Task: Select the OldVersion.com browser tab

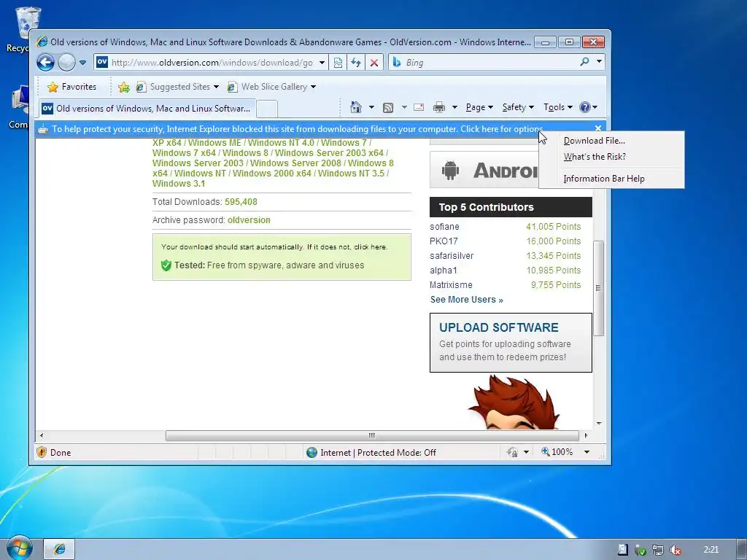Action: tap(147, 109)
